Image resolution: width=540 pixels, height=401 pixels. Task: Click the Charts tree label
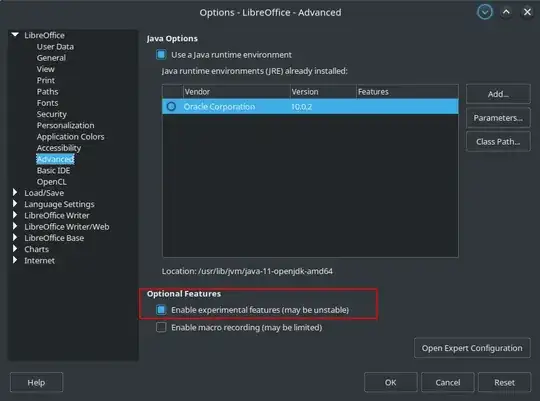[x=37, y=249]
